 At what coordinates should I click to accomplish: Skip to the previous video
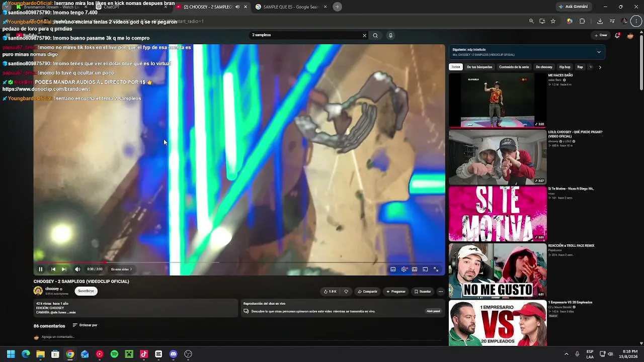[x=53, y=269]
